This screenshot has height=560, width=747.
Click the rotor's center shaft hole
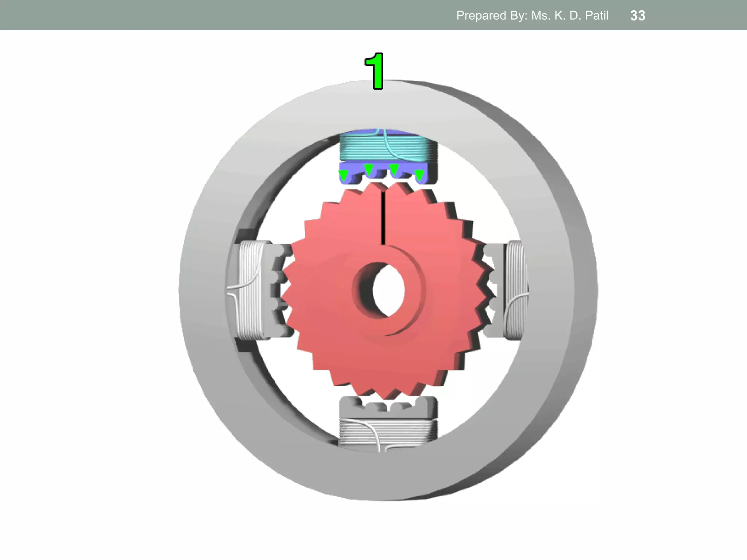click(389, 291)
